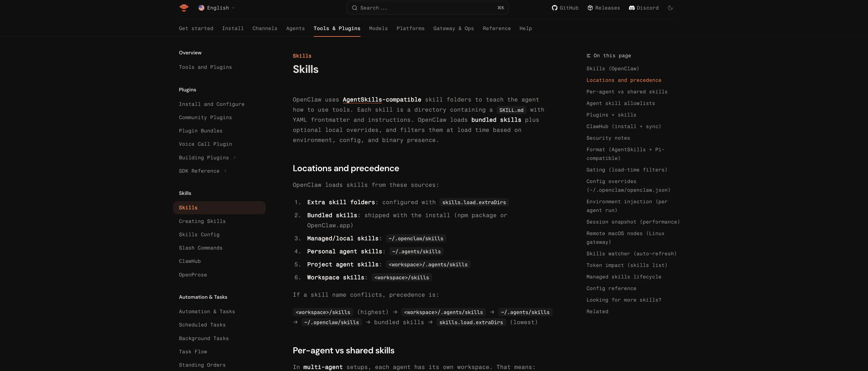Open Skills Config sidebar page
The image size is (868, 371).
(199, 235)
